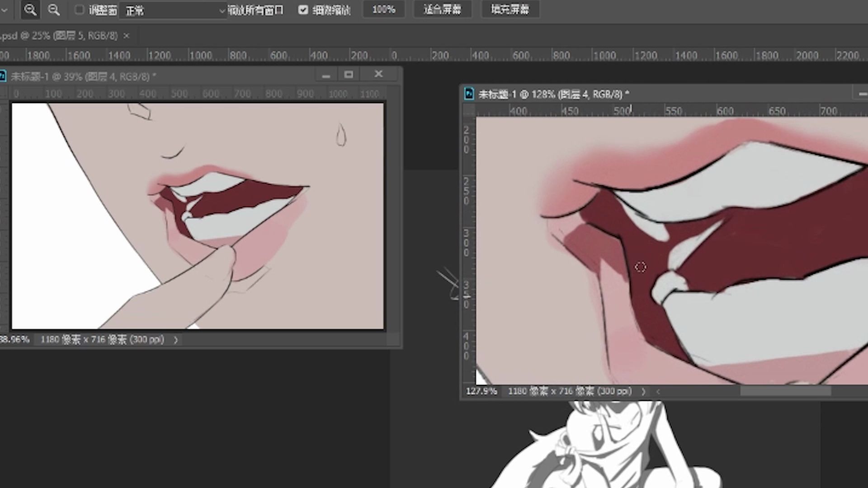Switch to zoom out magnifier mode

[54, 10]
